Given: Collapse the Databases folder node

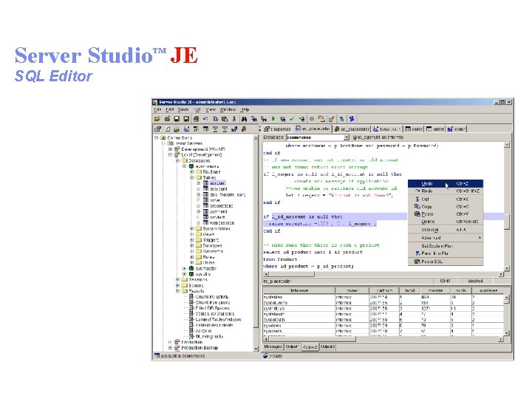Looking at the screenshot, I should tap(178, 160).
